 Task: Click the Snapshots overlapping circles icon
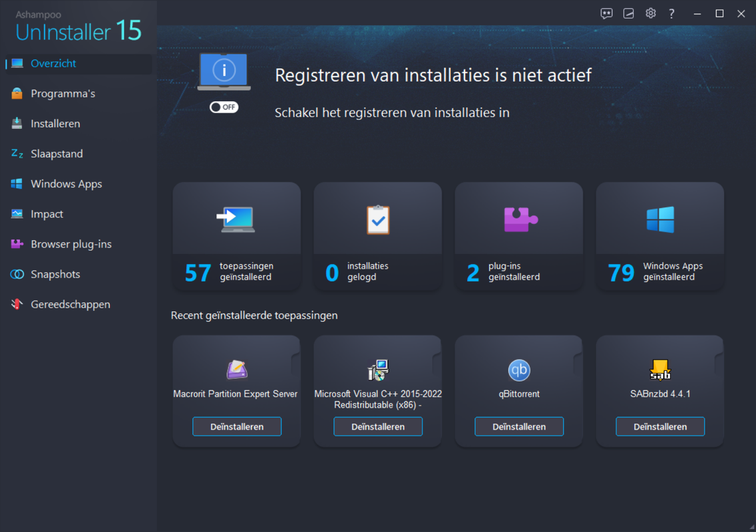(17, 274)
